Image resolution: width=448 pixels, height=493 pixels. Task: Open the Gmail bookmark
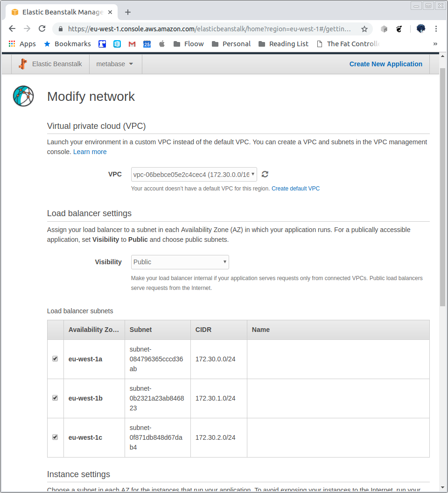132,43
